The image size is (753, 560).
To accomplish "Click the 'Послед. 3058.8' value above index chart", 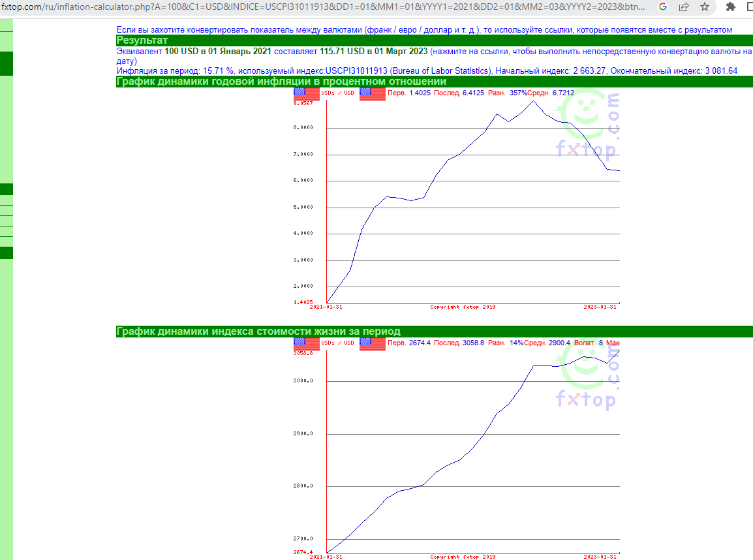I will 459,343.
